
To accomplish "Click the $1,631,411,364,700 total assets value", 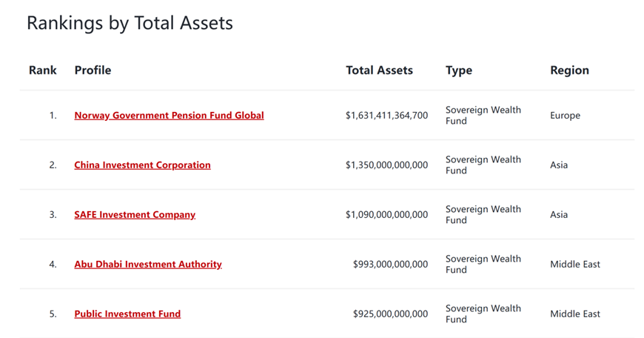I will click(x=386, y=116).
